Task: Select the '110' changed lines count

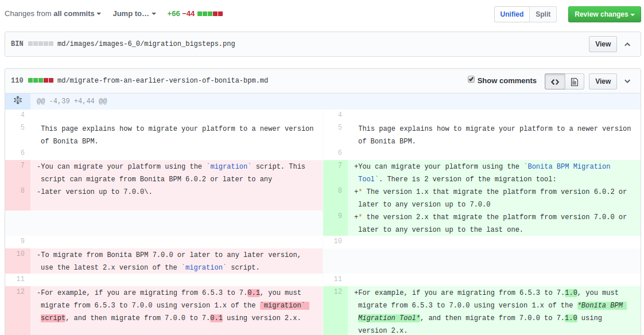Action: pyautogui.click(x=17, y=80)
